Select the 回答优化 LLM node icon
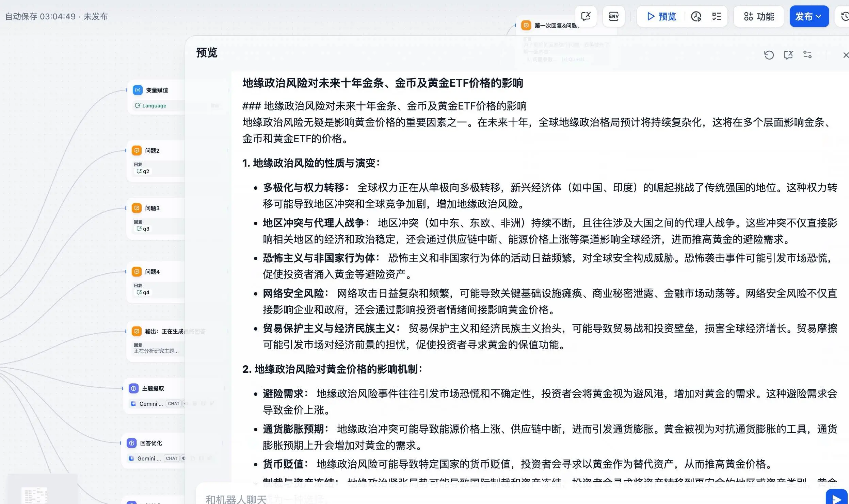The width and height of the screenshot is (849, 504). click(x=131, y=443)
